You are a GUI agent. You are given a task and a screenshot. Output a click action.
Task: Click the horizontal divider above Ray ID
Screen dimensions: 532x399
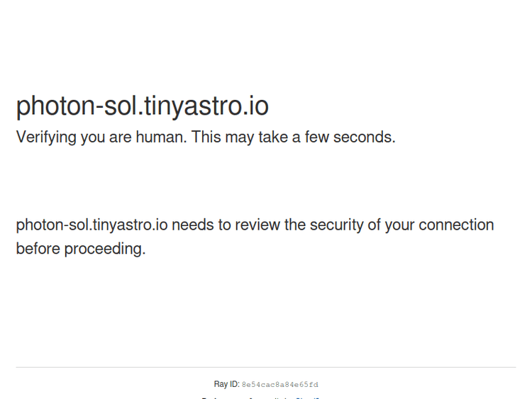[x=265, y=367]
